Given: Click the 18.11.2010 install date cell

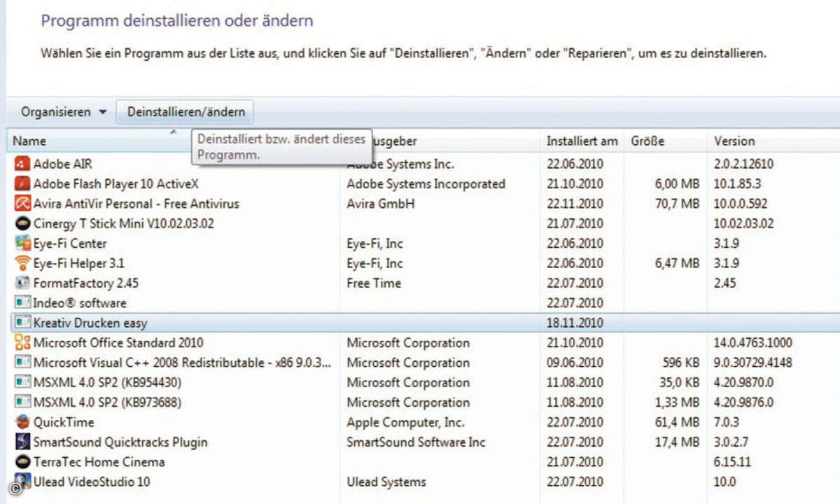Looking at the screenshot, I should (x=575, y=323).
